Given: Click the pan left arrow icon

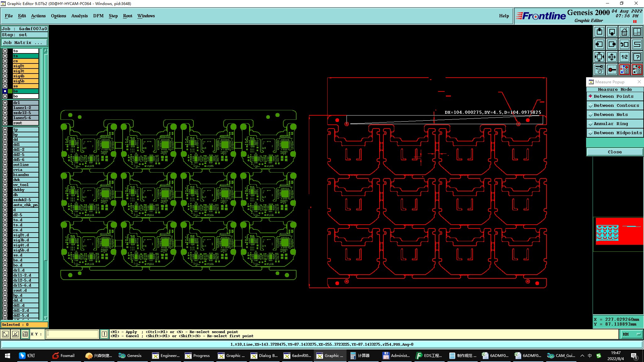Looking at the screenshot, I should pos(599,44).
